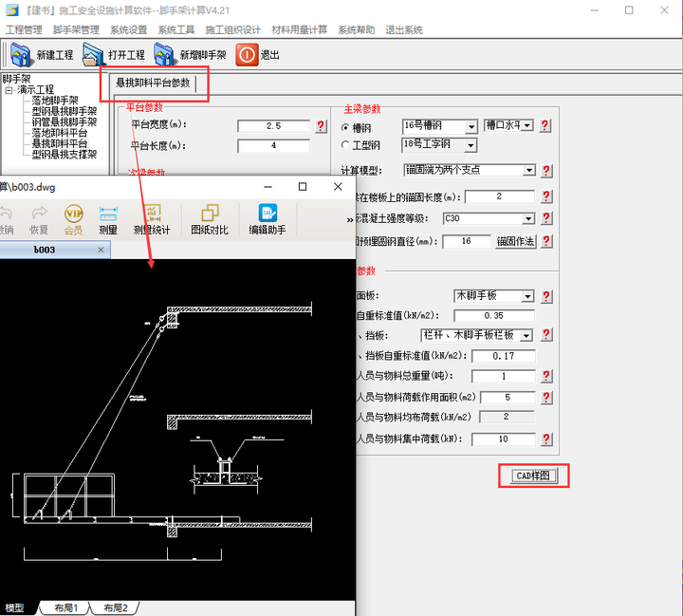This screenshot has width=683, height=616.
Task: Click the 恢复 redo icon in CAD viewer
Action: tap(39, 219)
